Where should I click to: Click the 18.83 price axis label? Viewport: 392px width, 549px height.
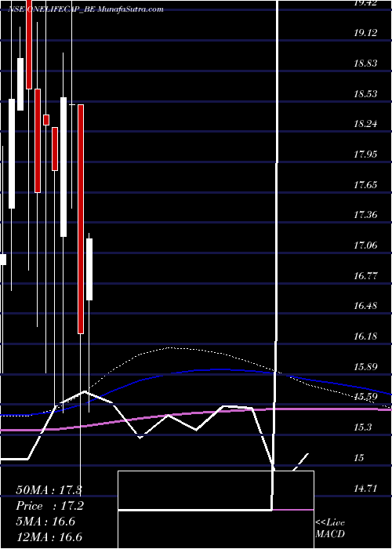(x=365, y=64)
